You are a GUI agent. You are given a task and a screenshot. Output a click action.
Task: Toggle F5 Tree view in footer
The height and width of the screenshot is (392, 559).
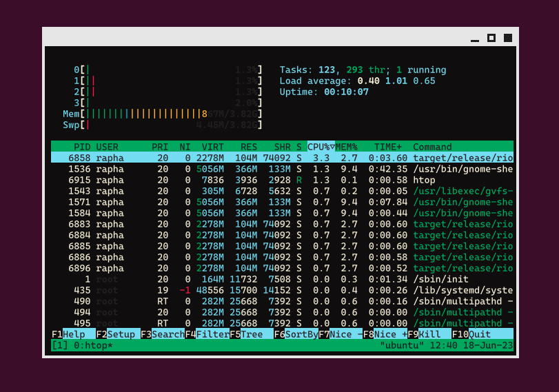[252, 334]
